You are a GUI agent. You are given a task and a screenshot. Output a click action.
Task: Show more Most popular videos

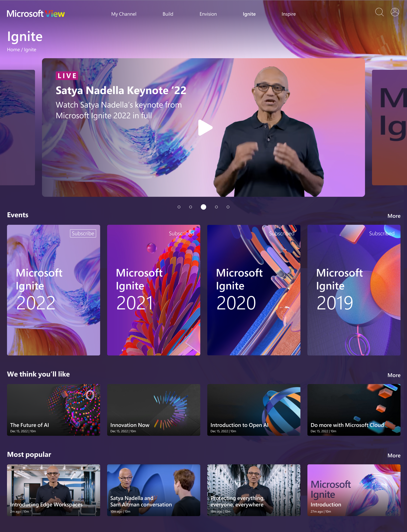[x=394, y=455]
